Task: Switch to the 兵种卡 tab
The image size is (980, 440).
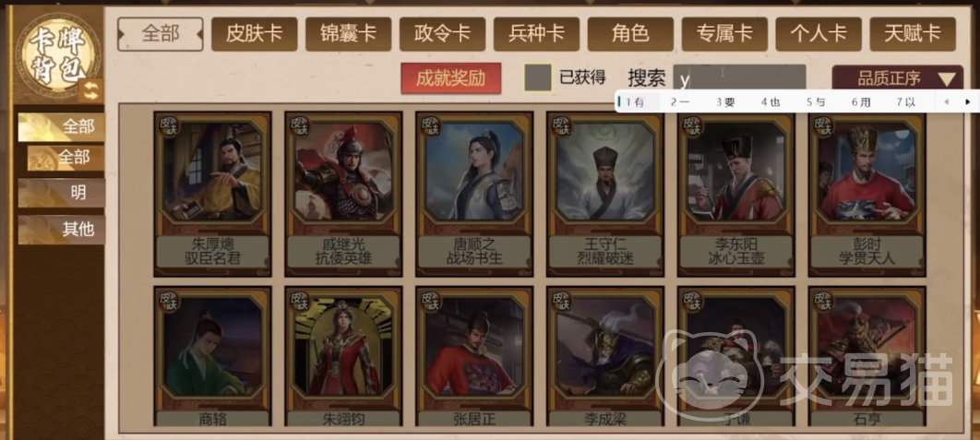Action: coord(536,34)
